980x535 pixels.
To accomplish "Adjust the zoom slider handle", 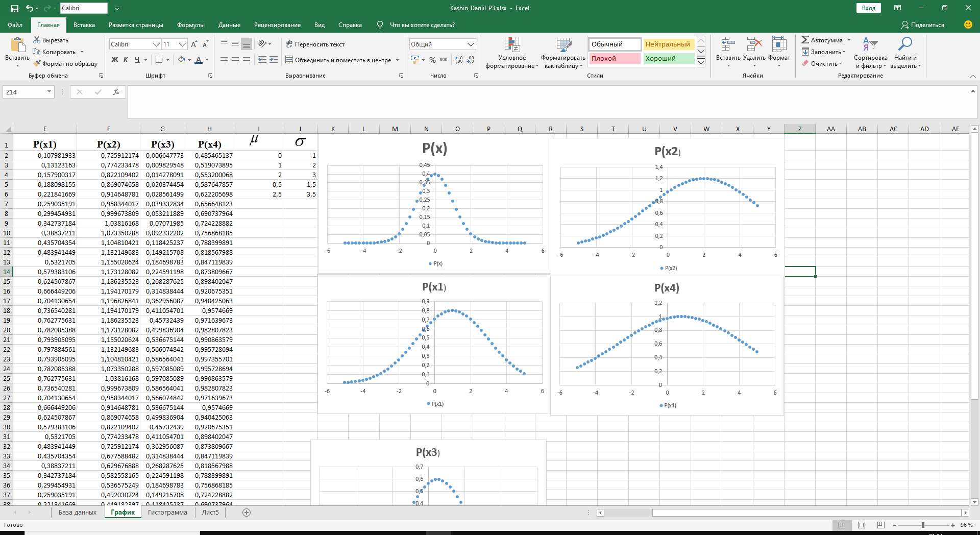I will pyautogui.click(x=923, y=525).
